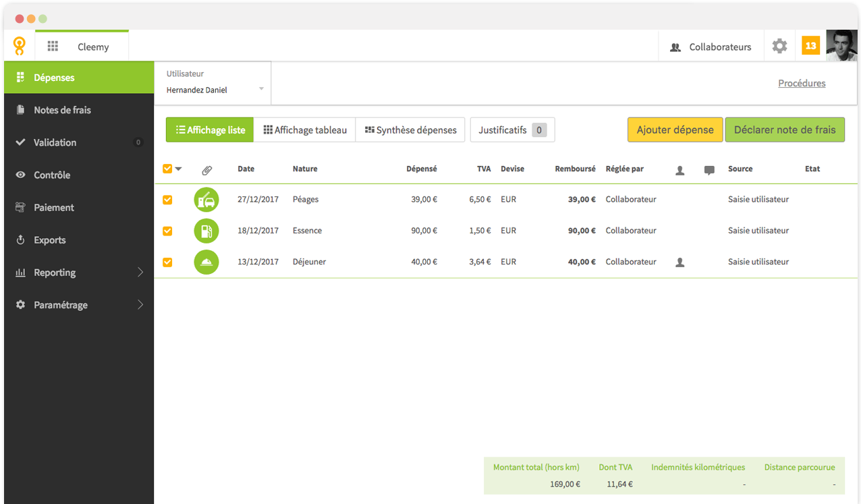The height and width of the screenshot is (504, 861).
Task: Click the Justificatifs button
Action: tap(512, 130)
